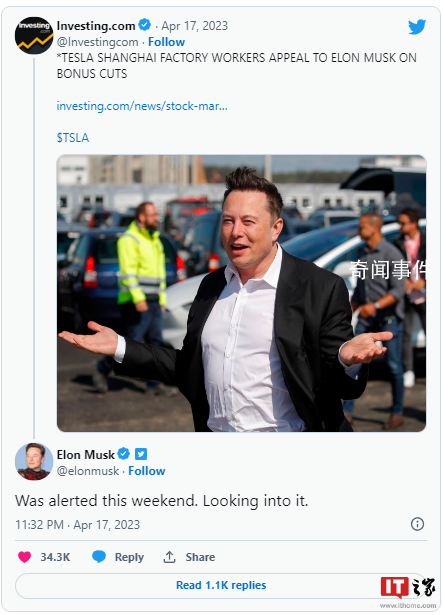The width and height of the screenshot is (443, 615).
Task: Click the reply speech bubble icon
Action: click(99, 557)
